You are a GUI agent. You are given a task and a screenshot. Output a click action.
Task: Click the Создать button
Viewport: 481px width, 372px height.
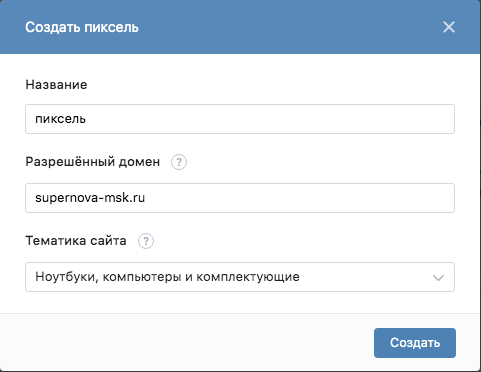coord(415,343)
